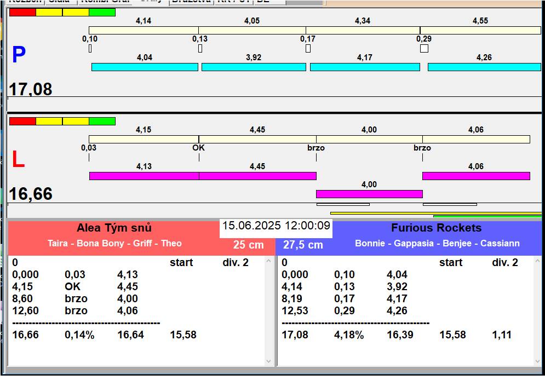545x392 pixels.
Task: Click the Alea Tým snů team header
Action: tap(114, 228)
